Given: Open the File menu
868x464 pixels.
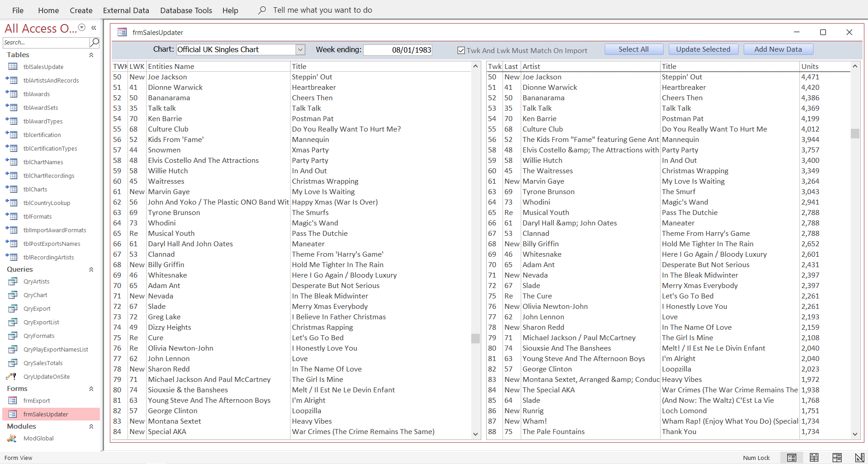Looking at the screenshot, I should [x=18, y=10].
